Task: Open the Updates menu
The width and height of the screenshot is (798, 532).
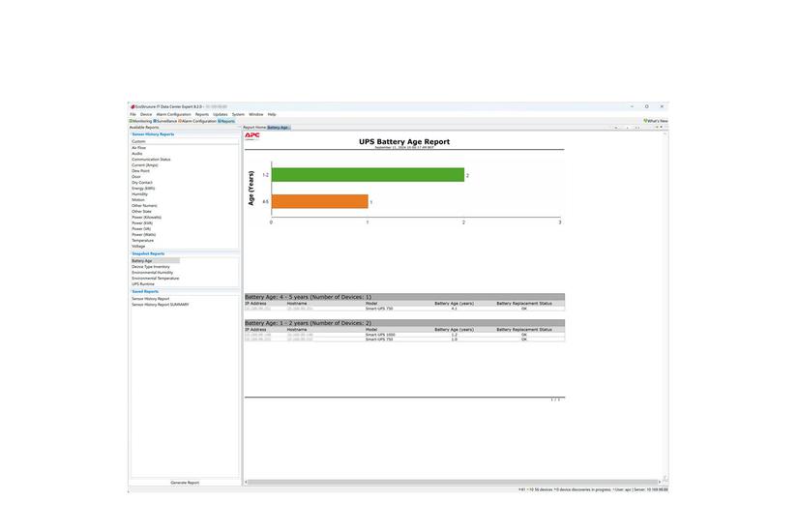Action: [x=221, y=114]
